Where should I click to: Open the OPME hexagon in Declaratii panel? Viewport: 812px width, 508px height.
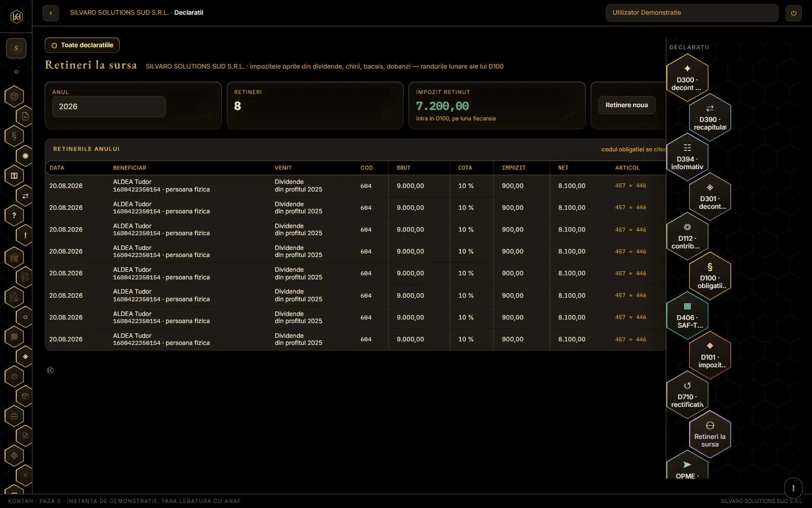[687, 465]
